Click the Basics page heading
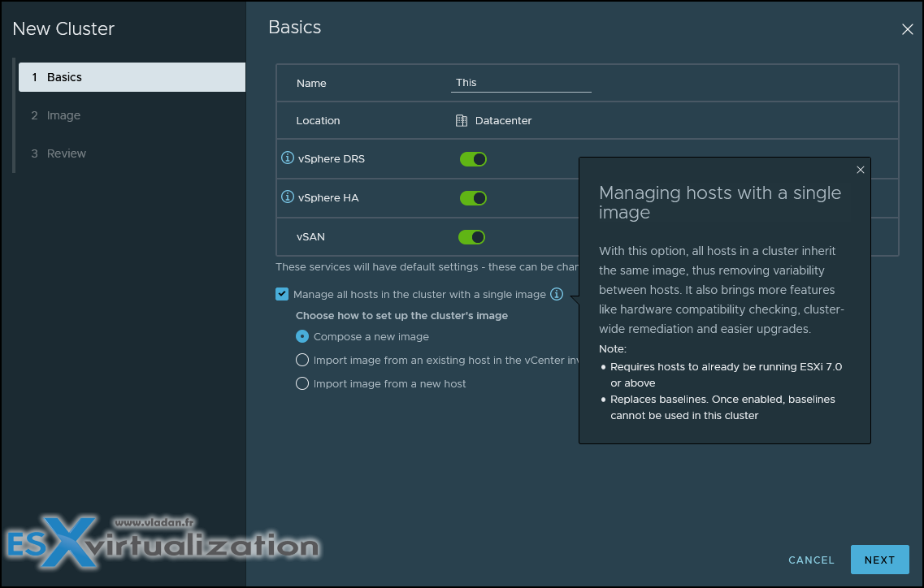The width and height of the screenshot is (924, 588). pyautogui.click(x=295, y=27)
